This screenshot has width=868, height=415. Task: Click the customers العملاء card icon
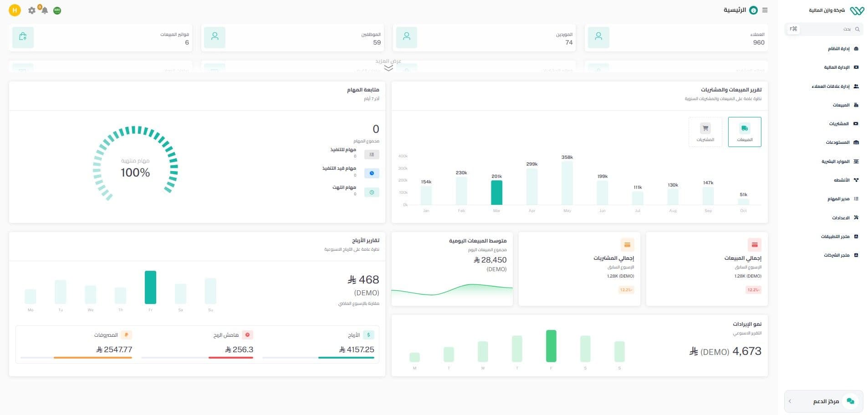pyautogui.click(x=598, y=37)
